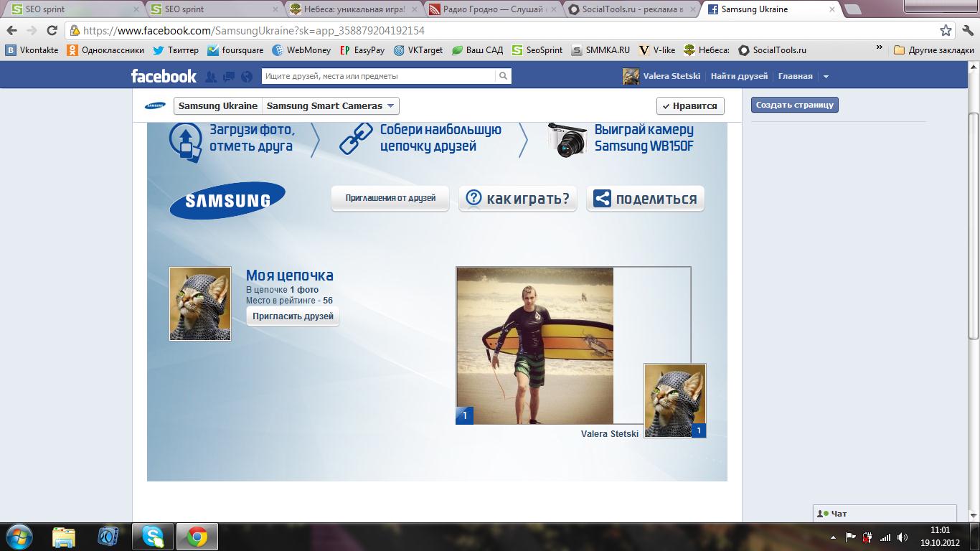Image resolution: width=980 pixels, height=551 pixels.
Task: Bookmark this page with the star icon
Action: (946, 31)
